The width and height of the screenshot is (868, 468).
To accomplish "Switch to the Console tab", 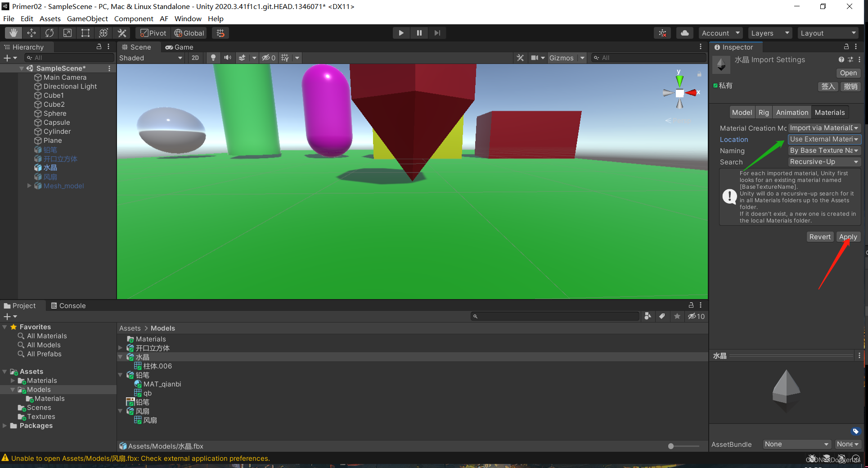I will [x=68, y=305].
